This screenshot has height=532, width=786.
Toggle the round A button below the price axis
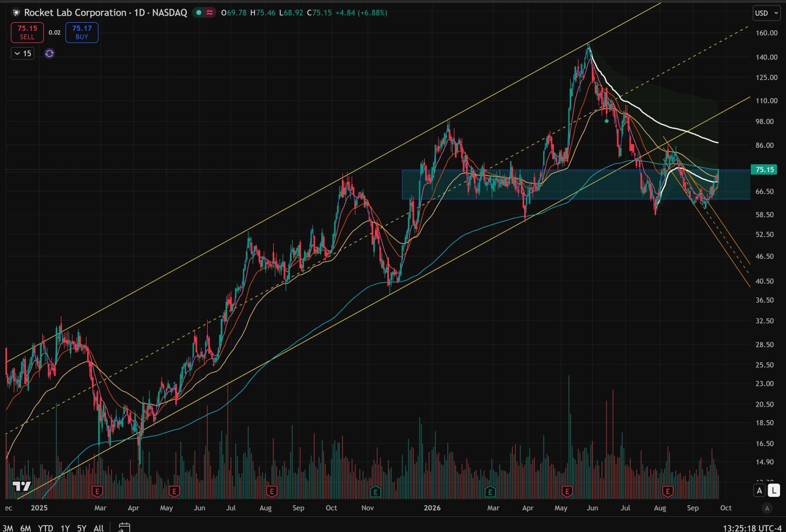click(767, 508)
